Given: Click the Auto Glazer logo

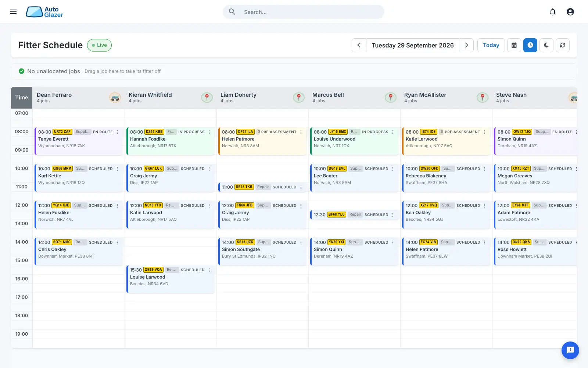Looking at the screenshot, I should (x=44, y=12).
